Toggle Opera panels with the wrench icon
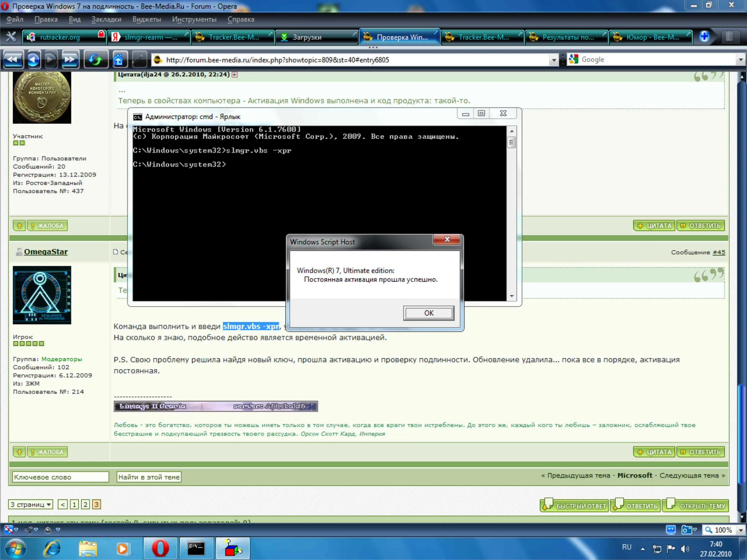747x560 pixels. click(x=11, y=36)
